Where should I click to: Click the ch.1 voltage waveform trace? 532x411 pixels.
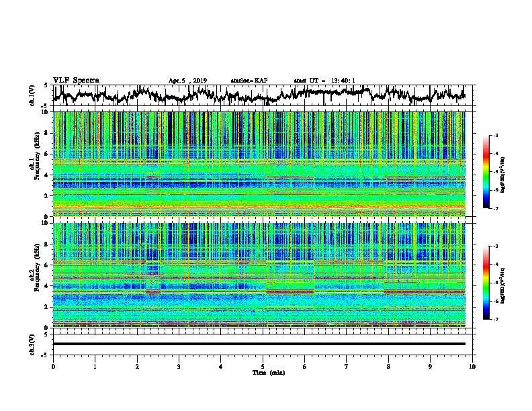(259, 95)
